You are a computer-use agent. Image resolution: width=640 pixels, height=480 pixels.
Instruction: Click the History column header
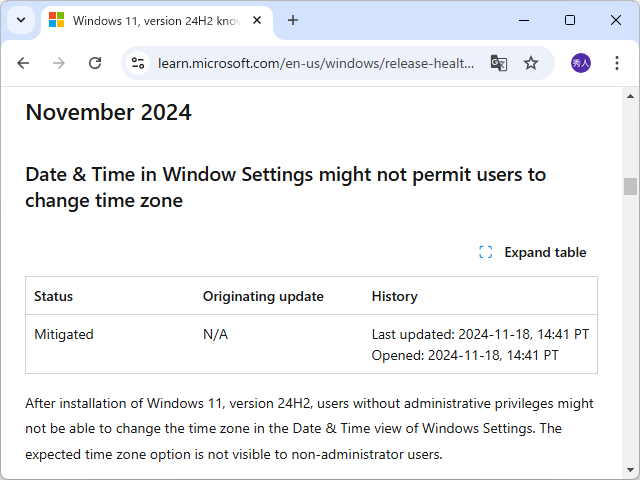pyautogui.click(x=395, y=296)
